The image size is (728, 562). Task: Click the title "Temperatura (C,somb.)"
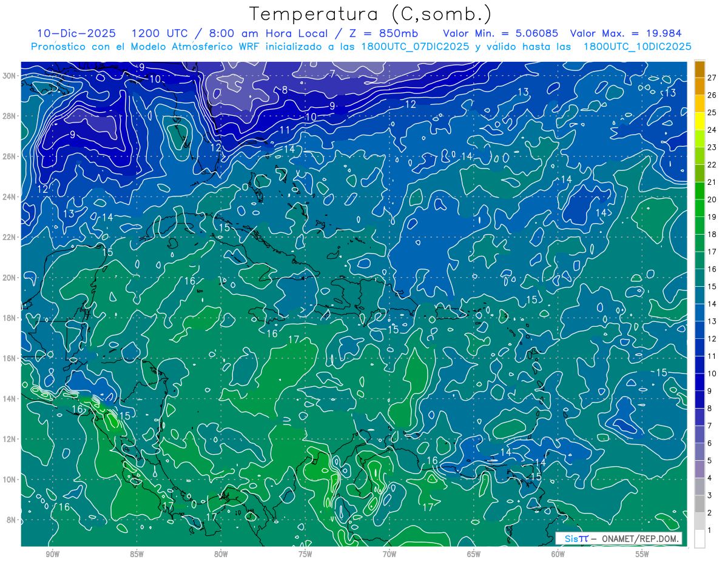pos(371,14)
